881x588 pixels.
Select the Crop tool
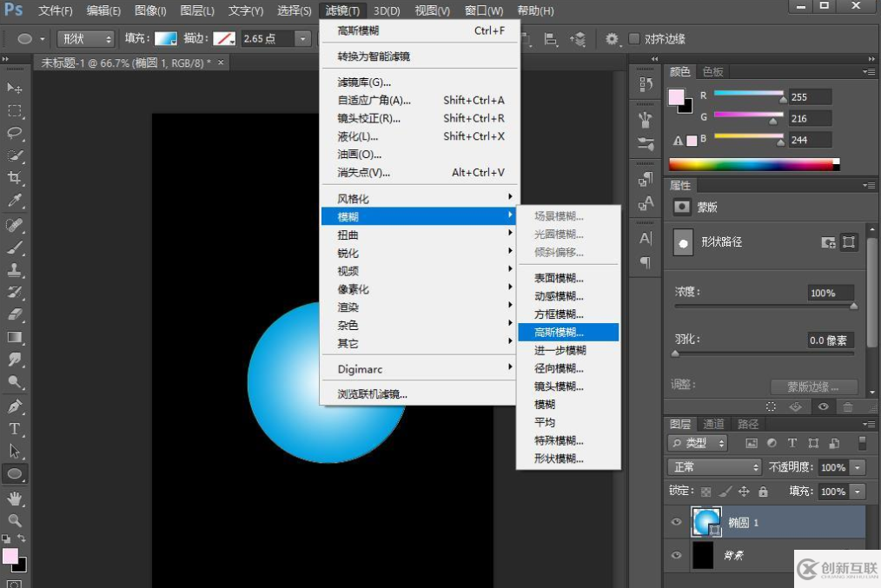15,178
